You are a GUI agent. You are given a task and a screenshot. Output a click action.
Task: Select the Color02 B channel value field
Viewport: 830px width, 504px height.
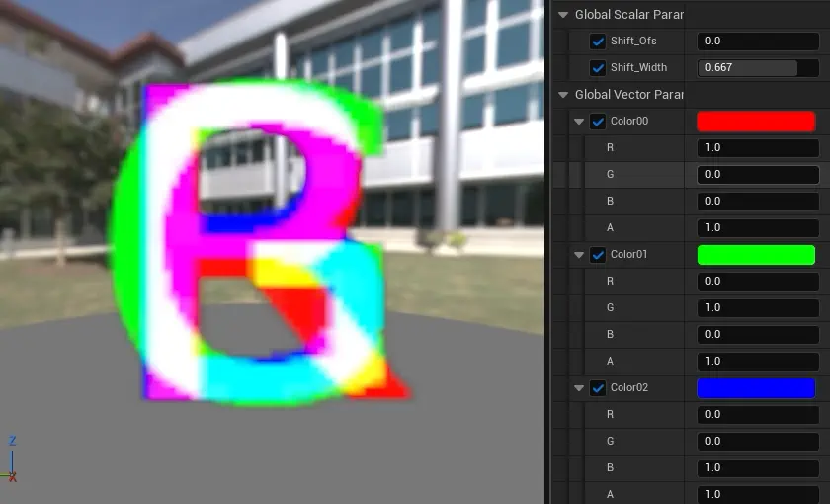point(758,467)
